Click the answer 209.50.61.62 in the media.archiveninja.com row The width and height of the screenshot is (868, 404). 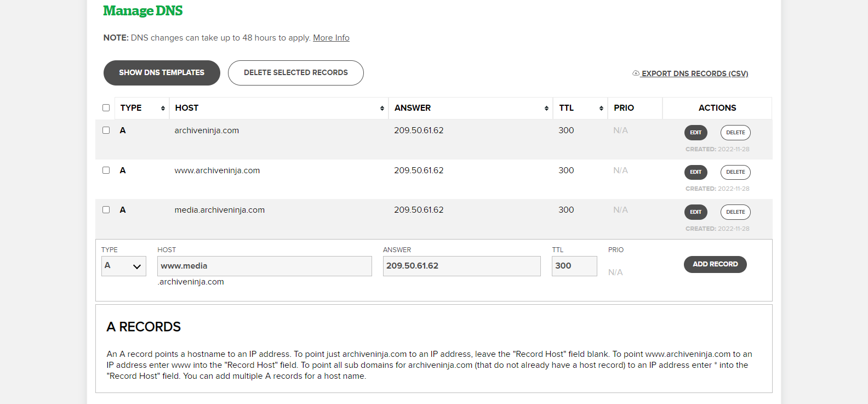419,210
